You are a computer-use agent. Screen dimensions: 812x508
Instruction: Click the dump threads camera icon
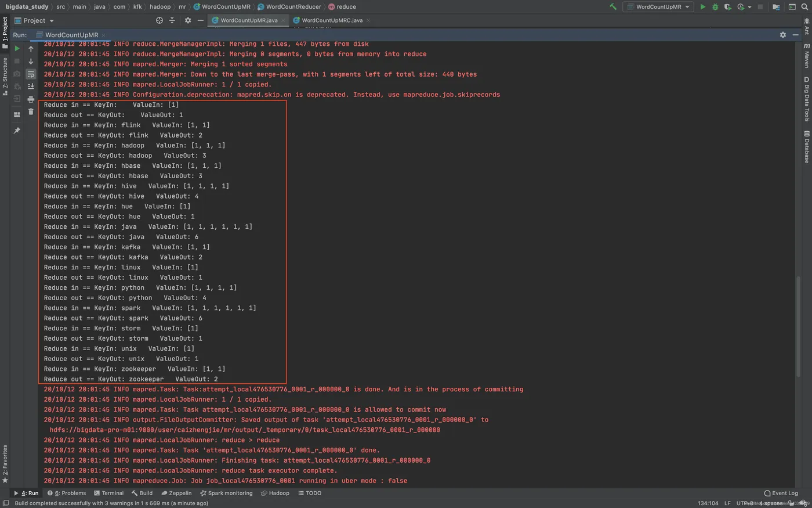coord(17,74)
